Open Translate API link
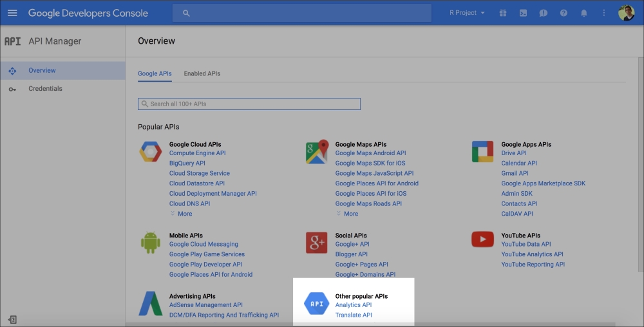644x327 pixels. pos(354,315)
